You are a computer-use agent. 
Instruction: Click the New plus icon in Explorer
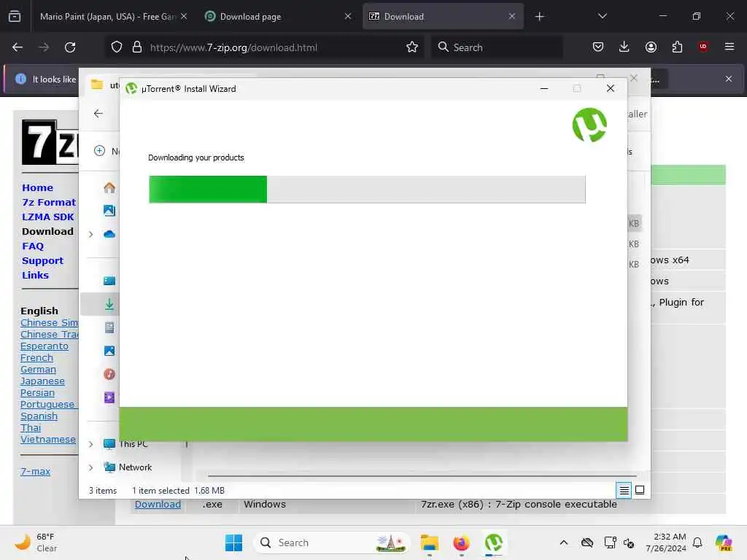pyautogui.click(x=99, y=151)
